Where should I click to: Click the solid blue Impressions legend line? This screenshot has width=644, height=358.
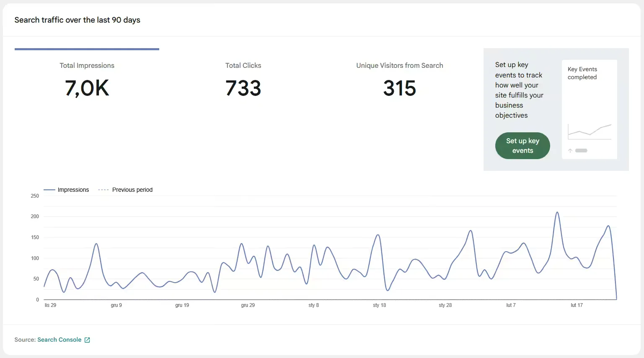(49, 190)
